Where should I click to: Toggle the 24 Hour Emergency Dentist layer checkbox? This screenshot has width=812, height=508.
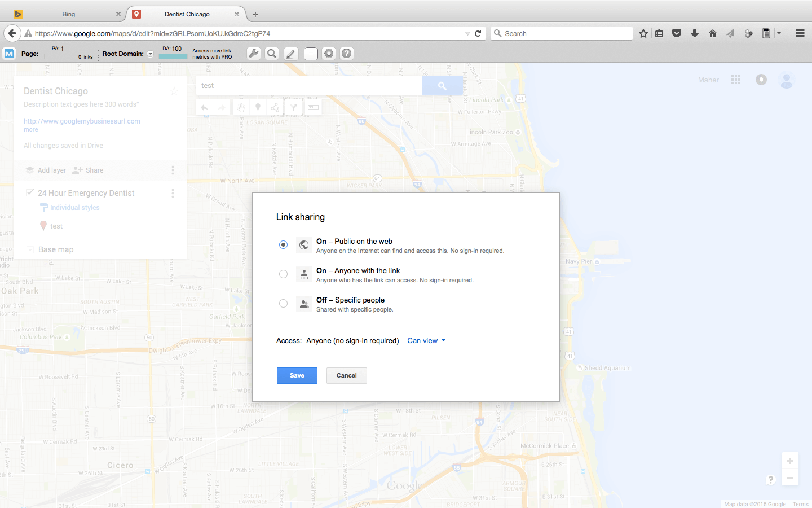point(30,192)
